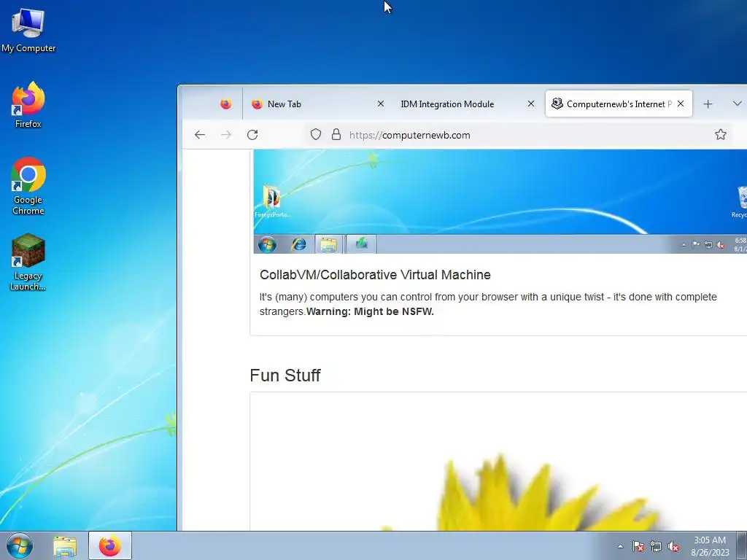This screenshot has width=747, height=560.
Task: Open a new tab with plus button
Action: click(x=708, y=104)
